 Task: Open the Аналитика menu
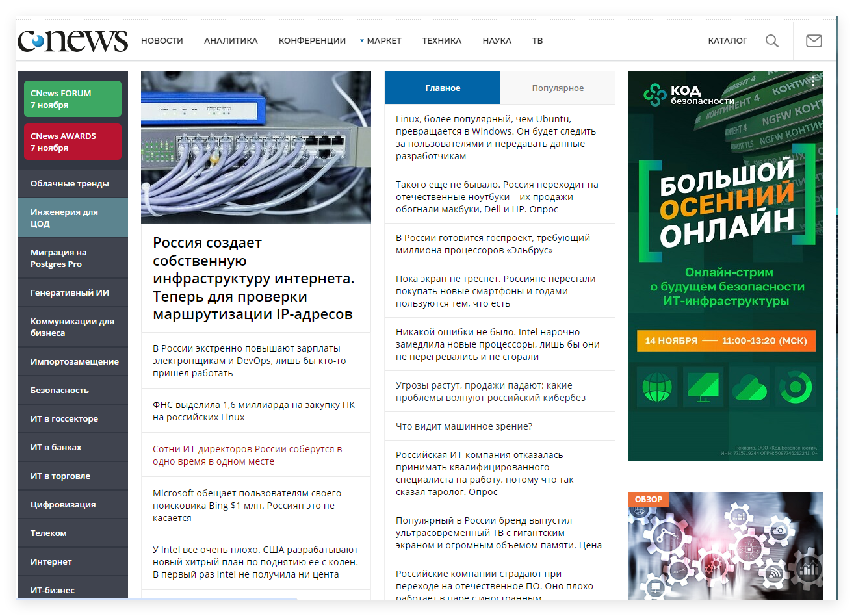click(231, 40)
